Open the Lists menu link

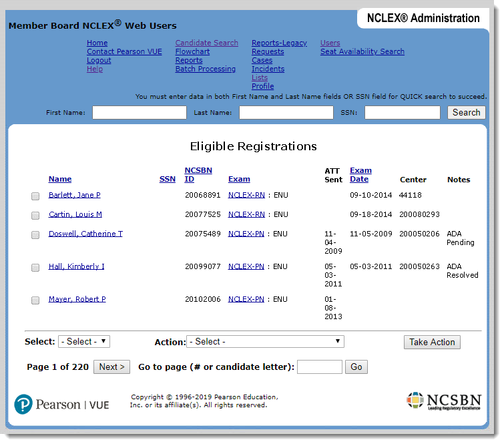coord(260,77)
